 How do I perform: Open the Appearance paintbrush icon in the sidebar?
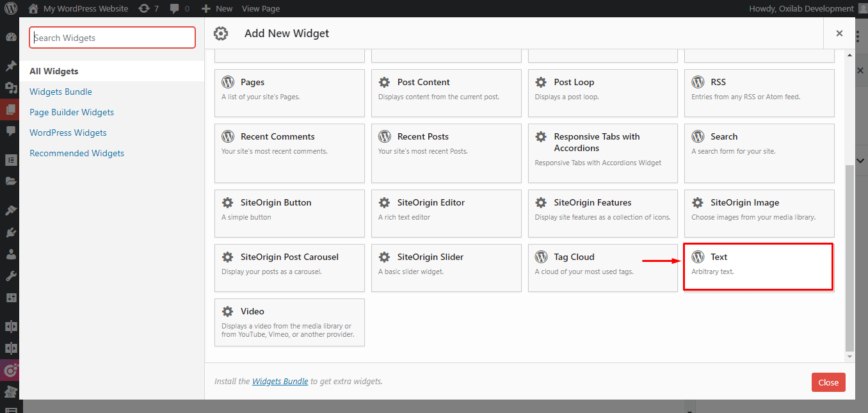point(10,210)
